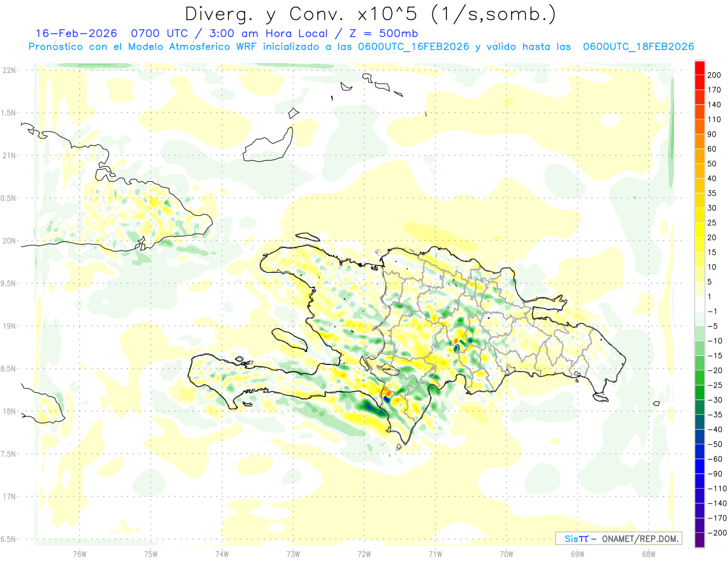
Task: Click the '69W' longitude label
Action: coord(578,554)
